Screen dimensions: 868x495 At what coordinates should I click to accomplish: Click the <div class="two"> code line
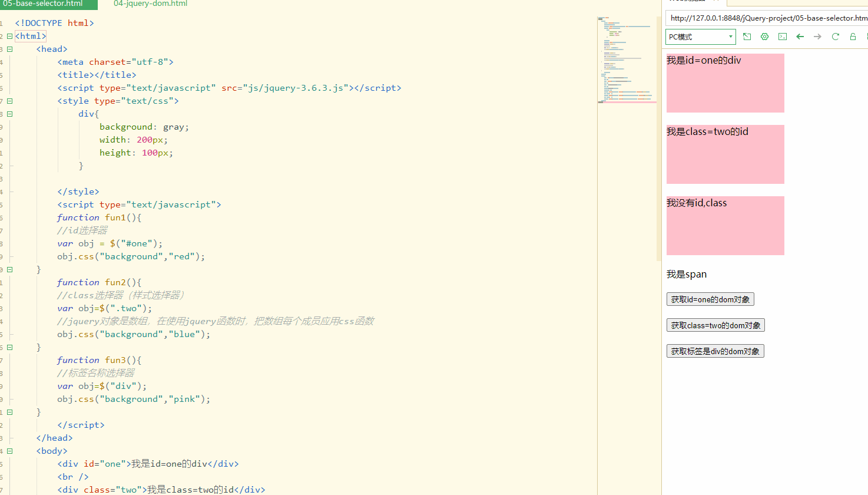click(161, 490)
